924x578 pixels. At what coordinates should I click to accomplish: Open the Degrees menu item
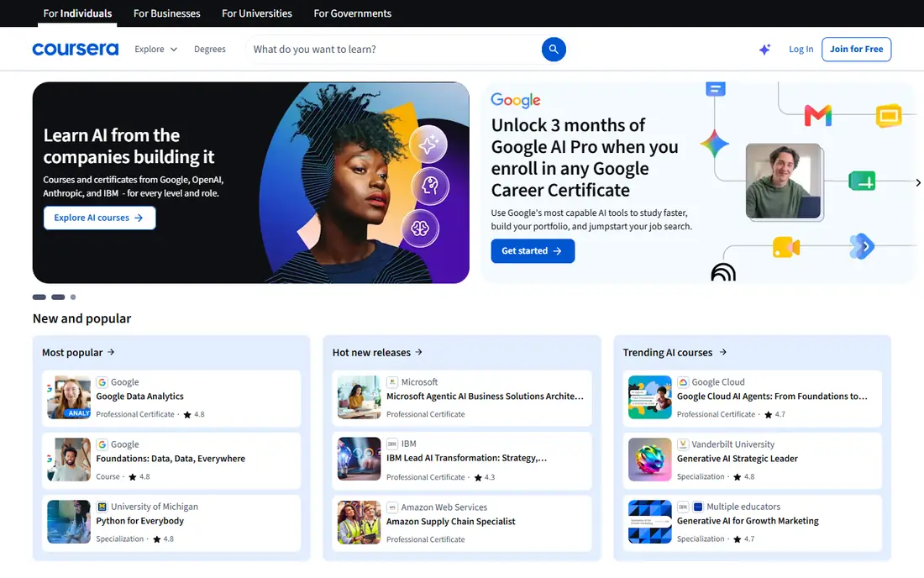pyautogui.click(x=210, y=50)
